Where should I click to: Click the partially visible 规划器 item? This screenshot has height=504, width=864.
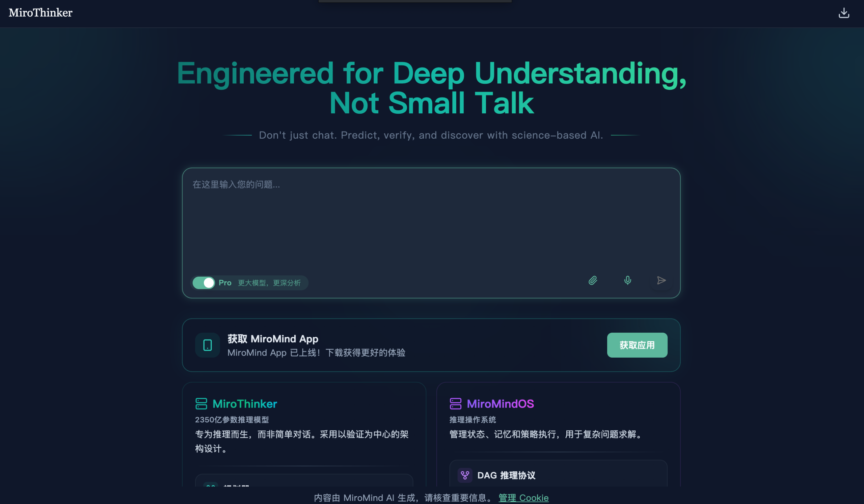(x=304, y=486)
